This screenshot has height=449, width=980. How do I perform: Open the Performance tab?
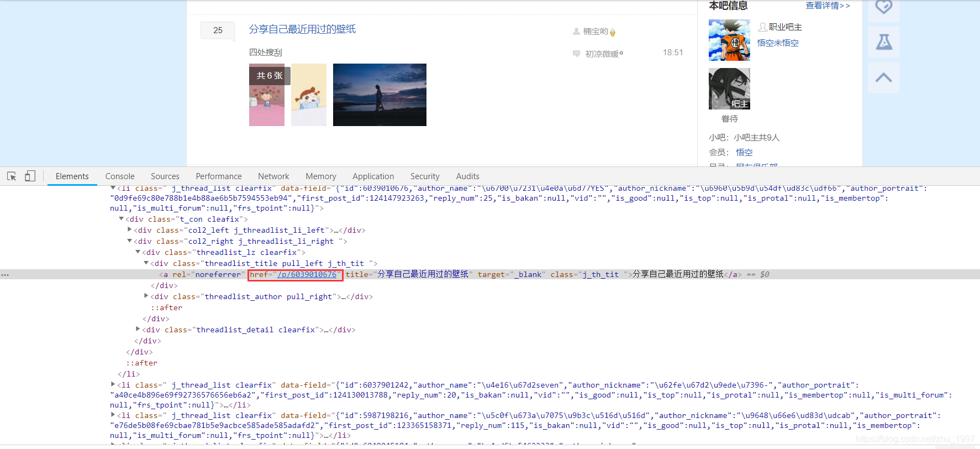point(219,176)
